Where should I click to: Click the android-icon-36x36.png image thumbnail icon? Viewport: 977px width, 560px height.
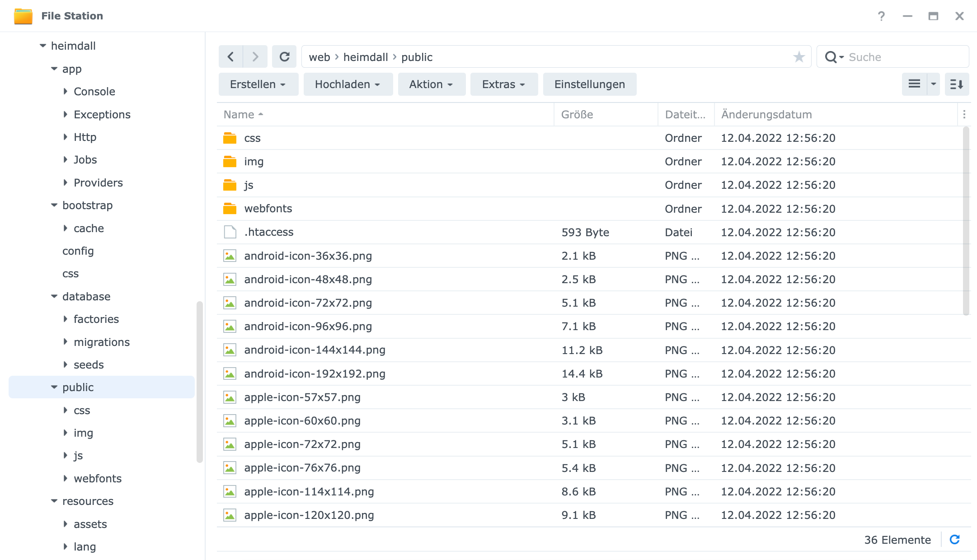point(230,255)
